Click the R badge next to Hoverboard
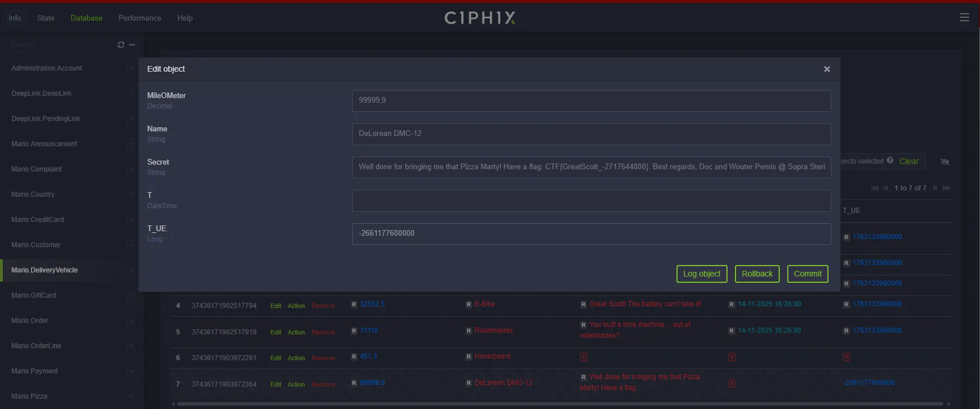This screenshot has width=980, height=409. (469, 357)
